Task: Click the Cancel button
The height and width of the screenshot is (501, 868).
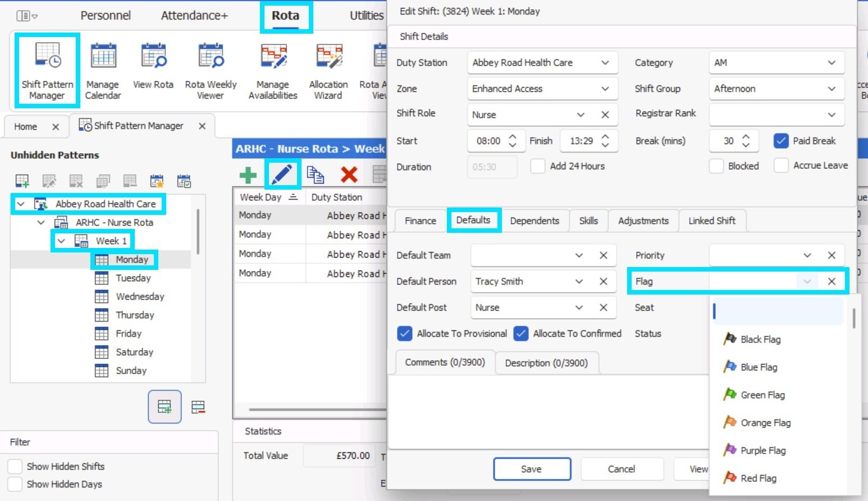Action: 622,469
